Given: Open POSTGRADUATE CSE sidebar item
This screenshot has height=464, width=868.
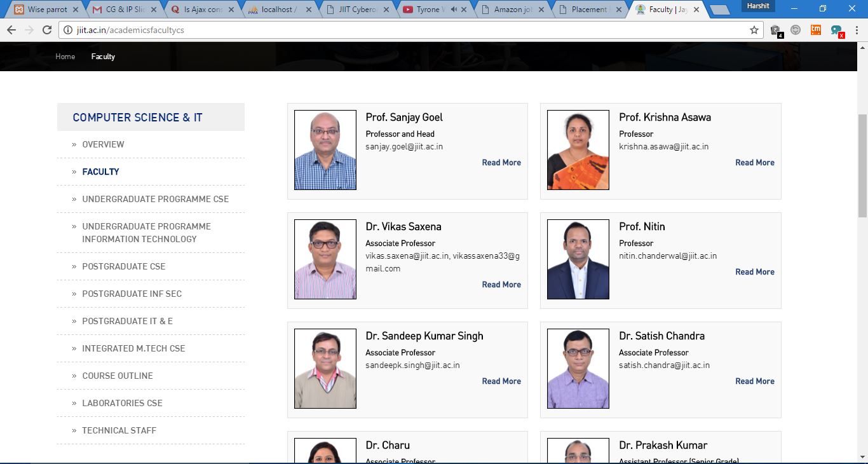Looking at the screenshot, I should pyautogui.click(x=123, y=266).
